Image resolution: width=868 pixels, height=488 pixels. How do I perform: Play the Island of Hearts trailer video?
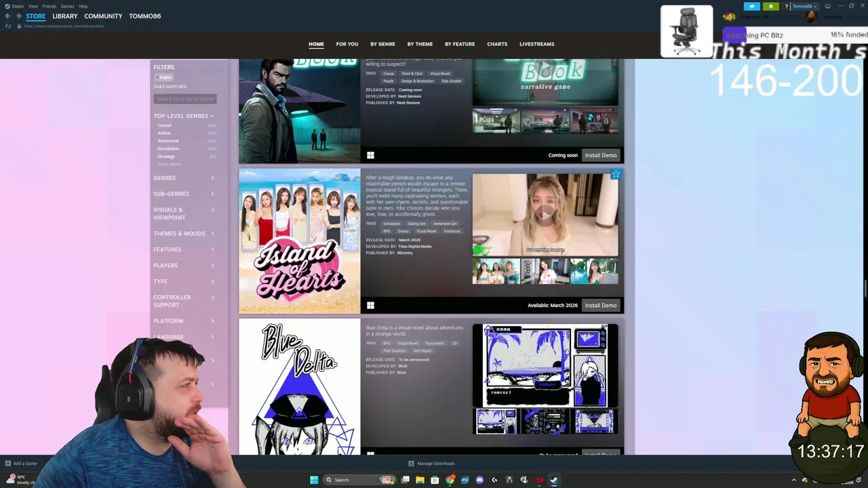pos(545,215)
